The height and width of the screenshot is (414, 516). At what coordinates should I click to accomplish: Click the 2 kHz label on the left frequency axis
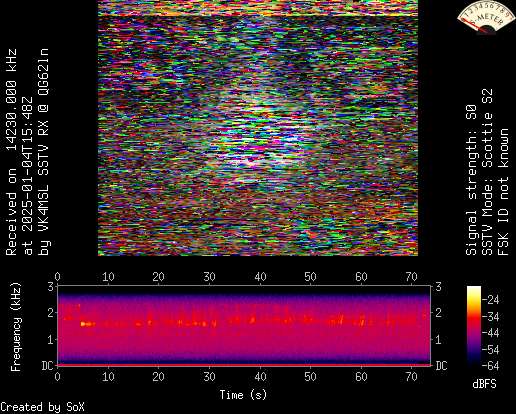(x=50, y=313)
